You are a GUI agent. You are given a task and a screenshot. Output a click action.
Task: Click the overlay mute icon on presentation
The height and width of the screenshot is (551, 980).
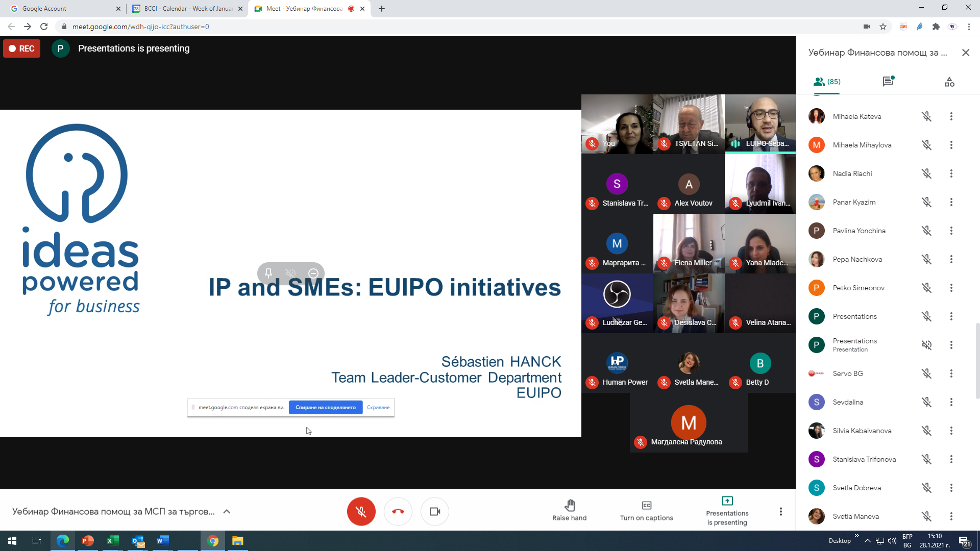pyautogui.click(x=290, y=273)
